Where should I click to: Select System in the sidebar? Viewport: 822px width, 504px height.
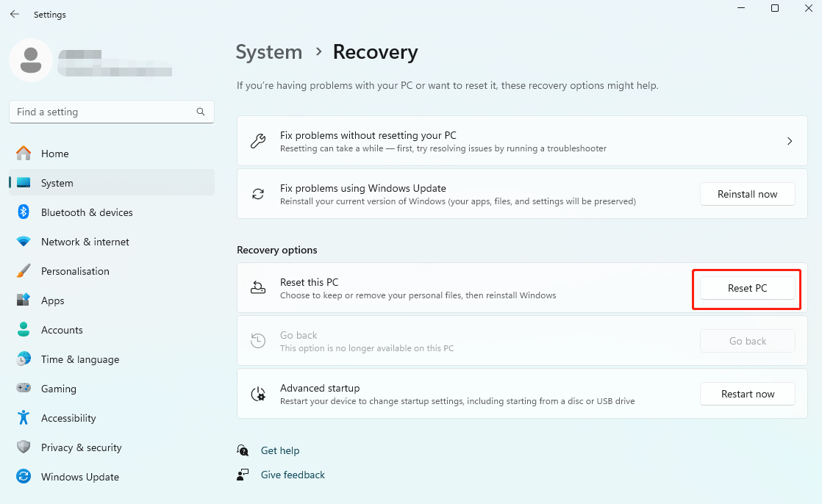click(112, 182)
